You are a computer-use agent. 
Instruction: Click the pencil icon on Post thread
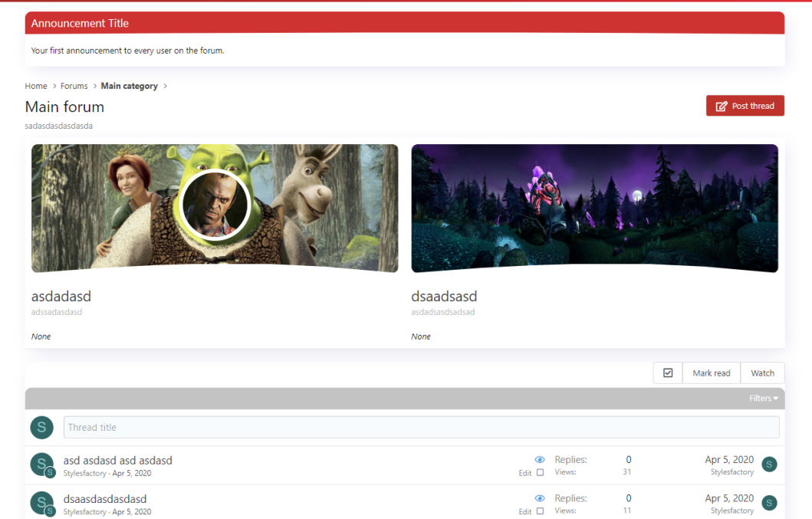[x=721, y=107]
